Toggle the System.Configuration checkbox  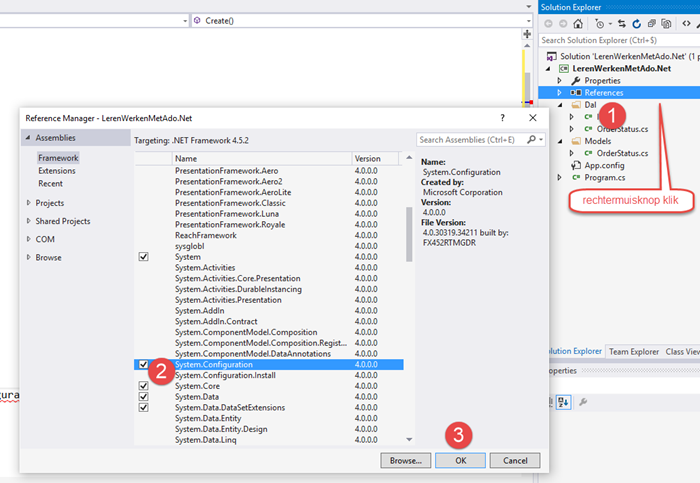click(143, 364)
